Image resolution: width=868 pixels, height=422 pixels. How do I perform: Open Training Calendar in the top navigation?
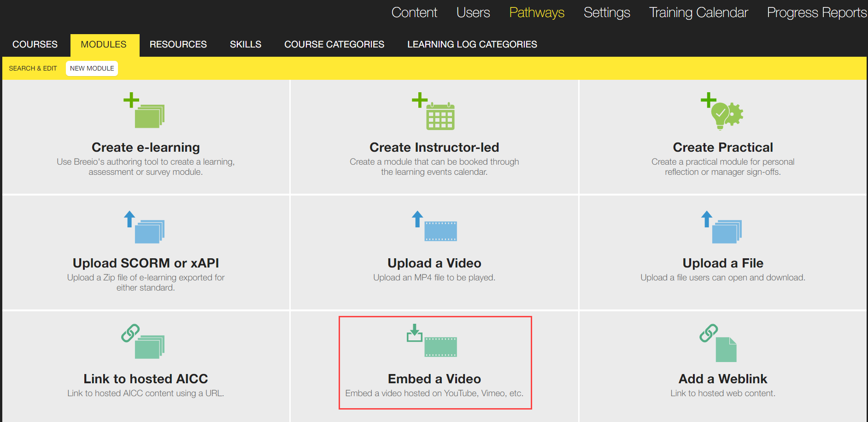(698, 12)
